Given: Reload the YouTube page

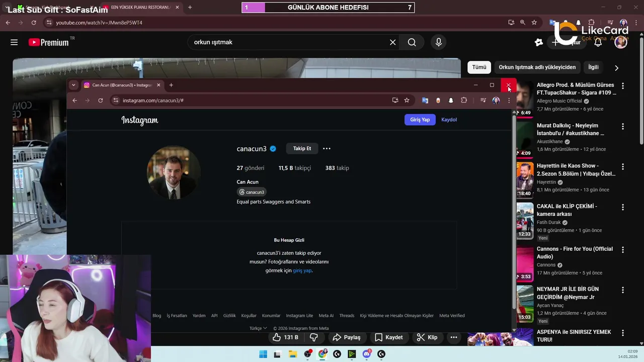Looking at the screenshot, I should click(x=34, y=23).
